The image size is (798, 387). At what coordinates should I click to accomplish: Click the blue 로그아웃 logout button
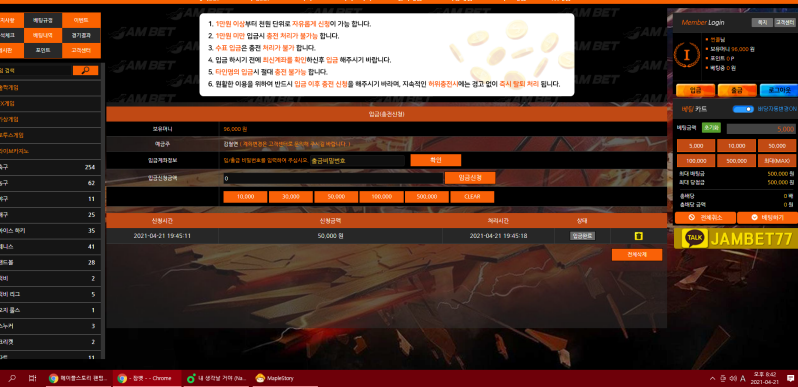click(x=778, y=90)
